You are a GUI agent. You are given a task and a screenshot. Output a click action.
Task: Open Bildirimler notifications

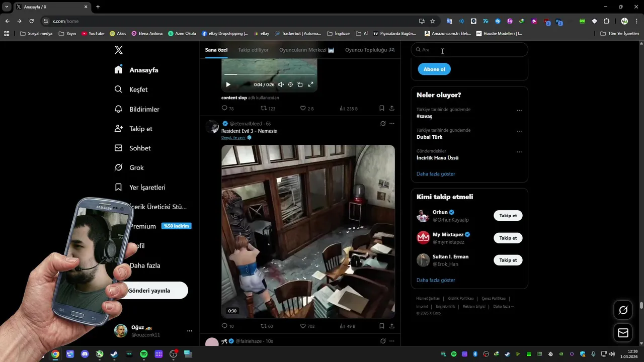pyautogui.click(x=137, y=109)
